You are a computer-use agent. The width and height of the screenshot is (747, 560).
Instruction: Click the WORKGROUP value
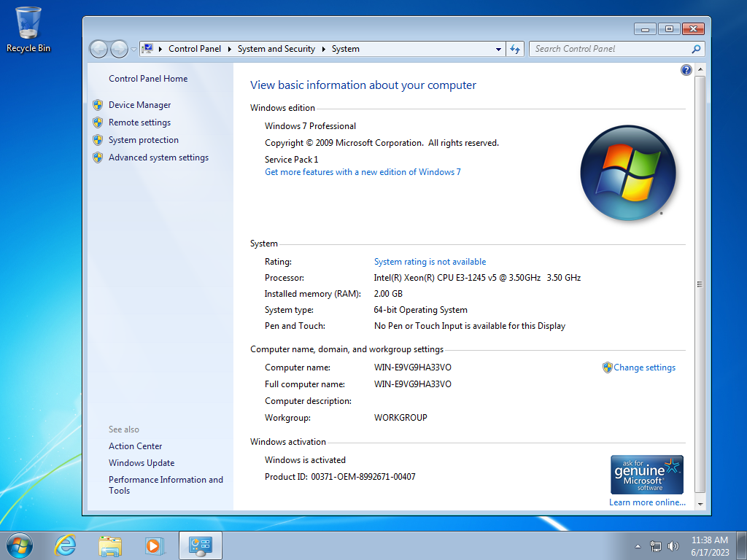(400, 418)
